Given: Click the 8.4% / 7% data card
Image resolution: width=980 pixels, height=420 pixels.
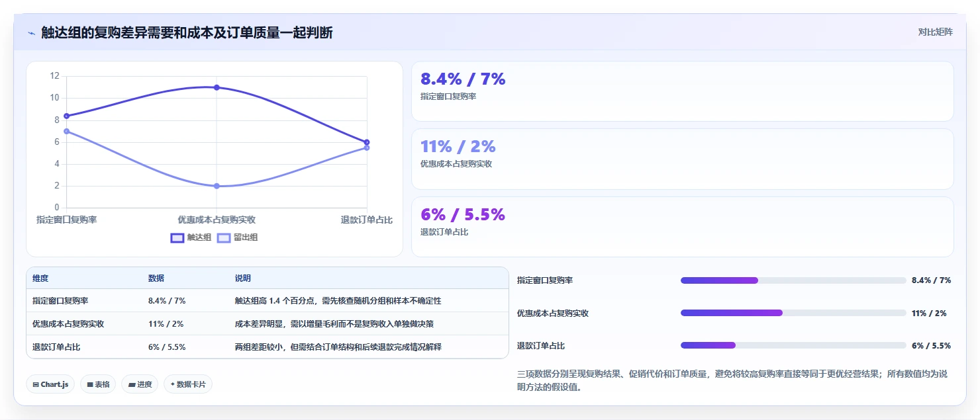Looking at the screenshot, I should click(682, 91).
